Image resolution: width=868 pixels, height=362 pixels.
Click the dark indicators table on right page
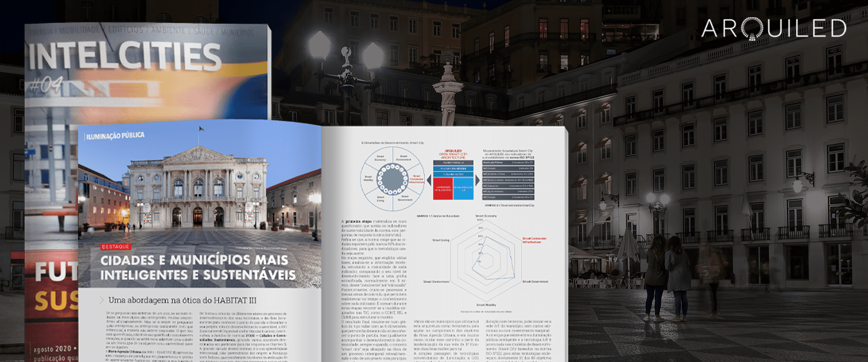[x=508, y=180]
